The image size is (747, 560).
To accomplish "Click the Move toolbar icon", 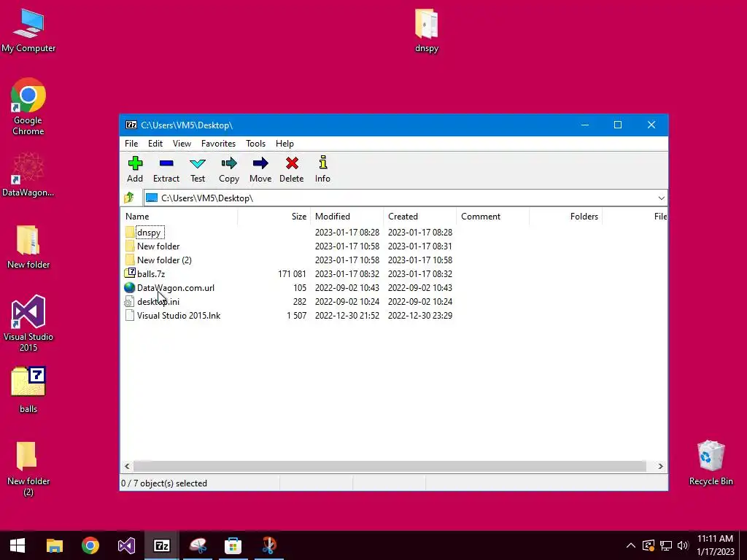I will (x=260, y=163).
